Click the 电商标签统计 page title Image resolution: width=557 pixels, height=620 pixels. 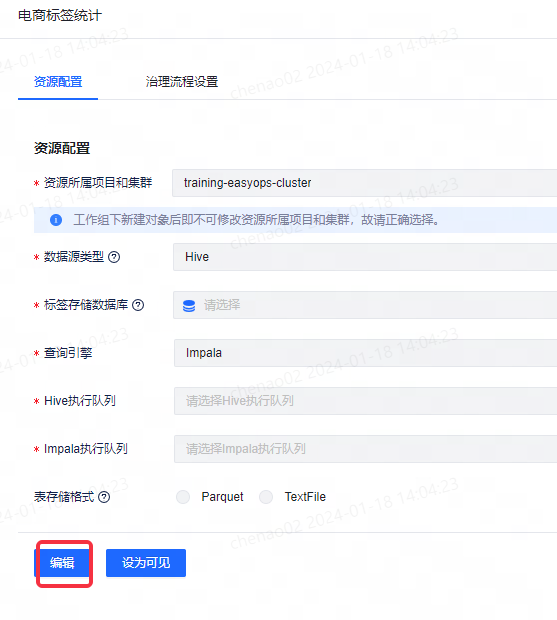(x=60, y=16)
